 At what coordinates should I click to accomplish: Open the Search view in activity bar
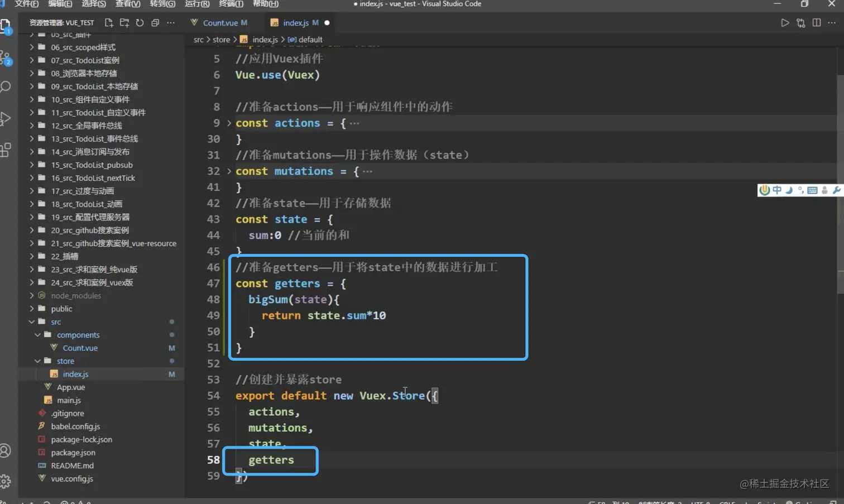pyautogui.click(x=6, y=87)
